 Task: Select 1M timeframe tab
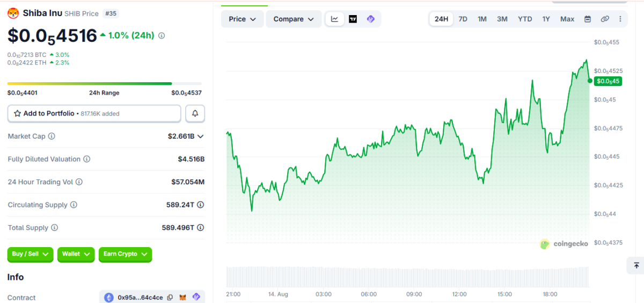(482, 19)
